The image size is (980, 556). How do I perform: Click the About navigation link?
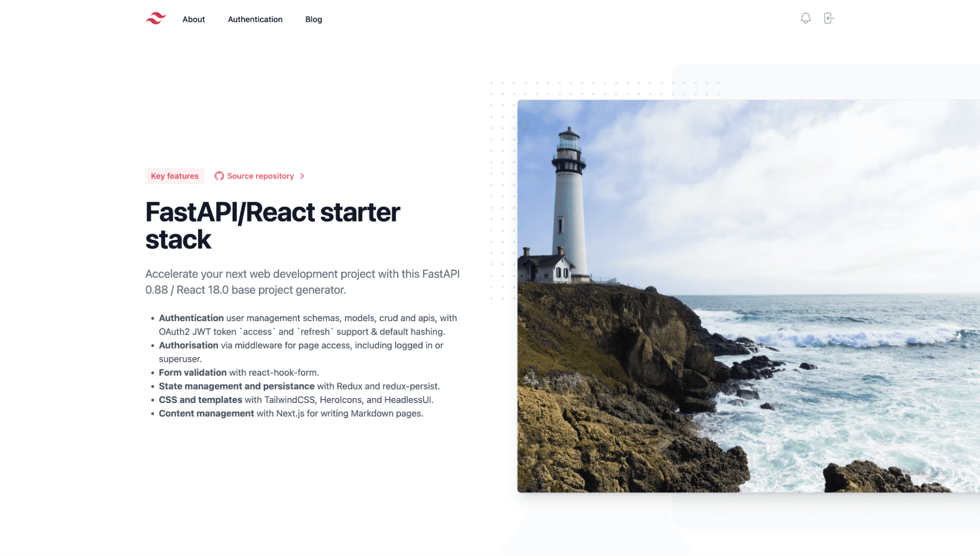(194, 19)
